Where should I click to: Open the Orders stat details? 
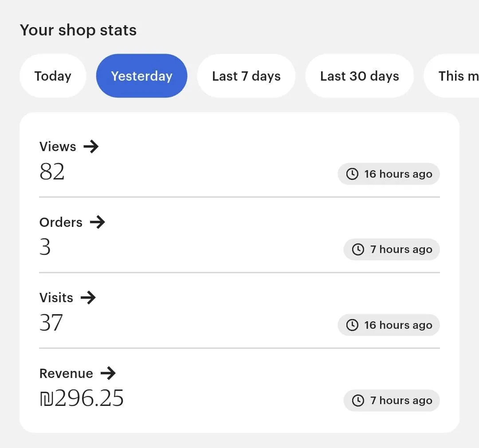pyautogui.click(x=61, y=222)
